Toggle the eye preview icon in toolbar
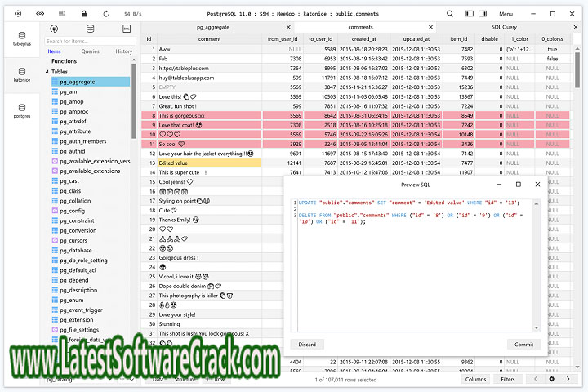Image resolution: width=588 pixels, height=392 pixels. pos(40,14)
